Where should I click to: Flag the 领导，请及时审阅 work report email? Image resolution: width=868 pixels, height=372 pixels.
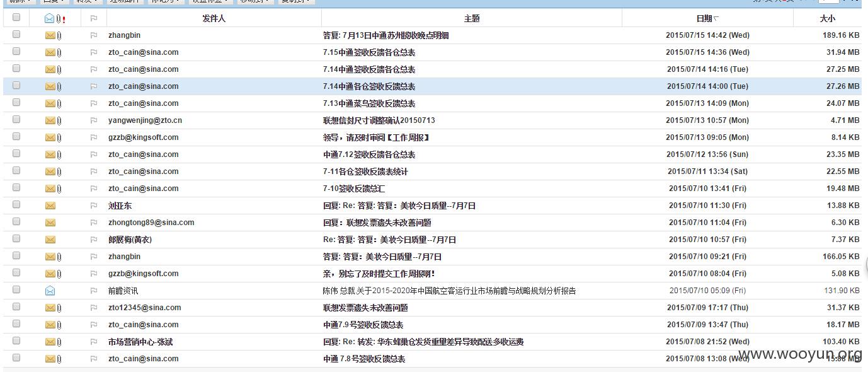click(94, 137)
